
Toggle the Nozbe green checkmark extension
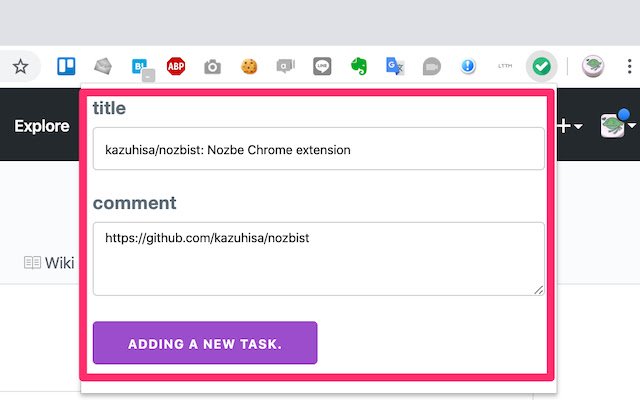pyautogui.click(x=542, y=66)
